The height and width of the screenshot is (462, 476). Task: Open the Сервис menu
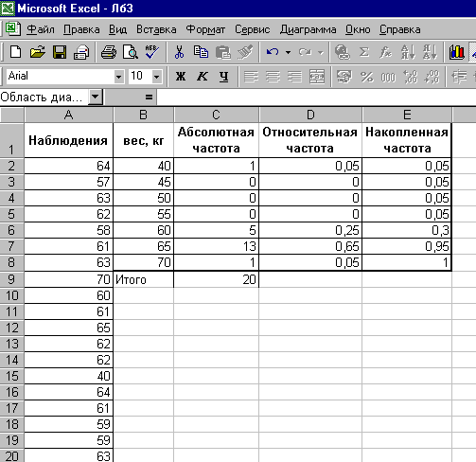tap(252, 29)
